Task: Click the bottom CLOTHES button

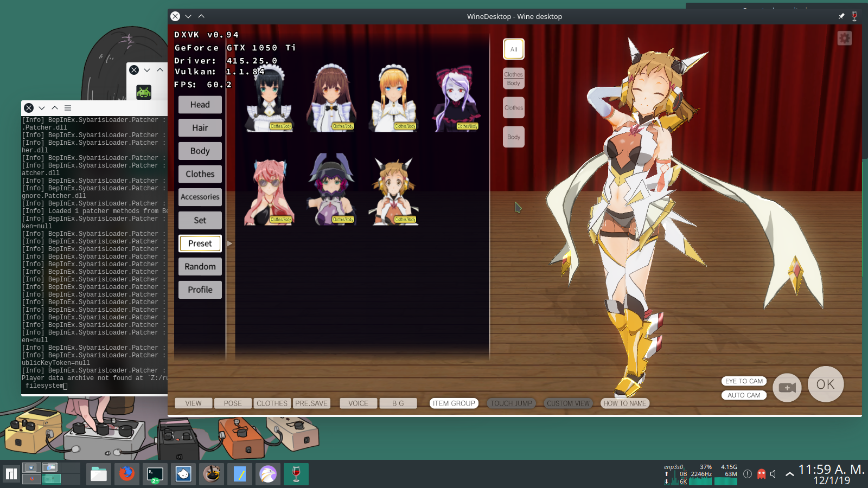Action: 272,403
